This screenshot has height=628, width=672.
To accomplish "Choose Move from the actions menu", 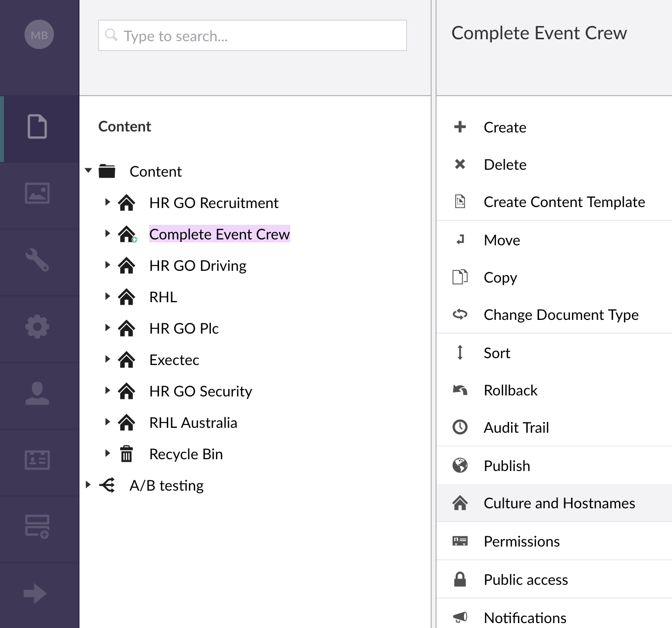I will 554,240.
